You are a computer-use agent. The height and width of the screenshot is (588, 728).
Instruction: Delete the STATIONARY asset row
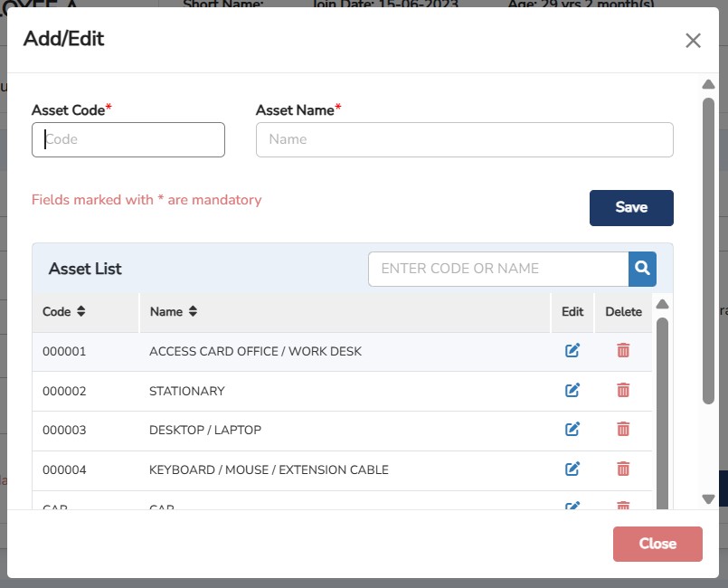point(623,390)
